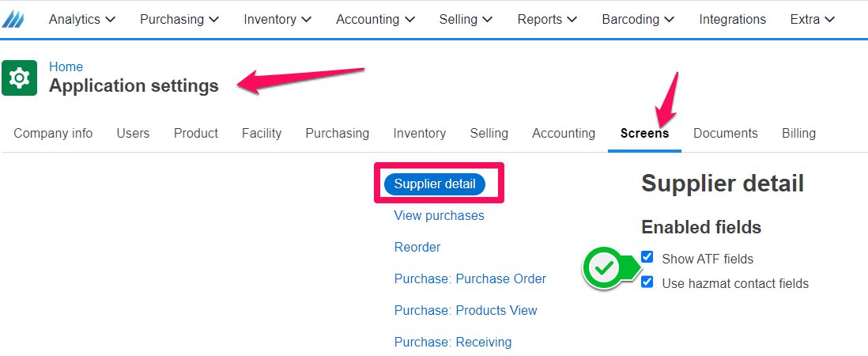The height and width of the screenshot is (356, 868).
Task: Switch to the Documents tab
Action: 725,134
